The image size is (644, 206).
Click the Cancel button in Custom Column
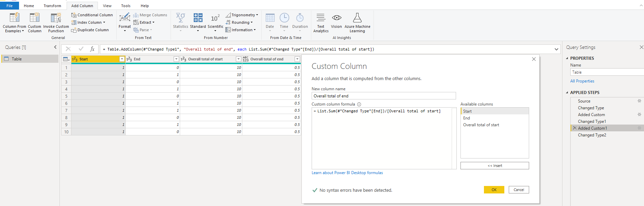519,190
